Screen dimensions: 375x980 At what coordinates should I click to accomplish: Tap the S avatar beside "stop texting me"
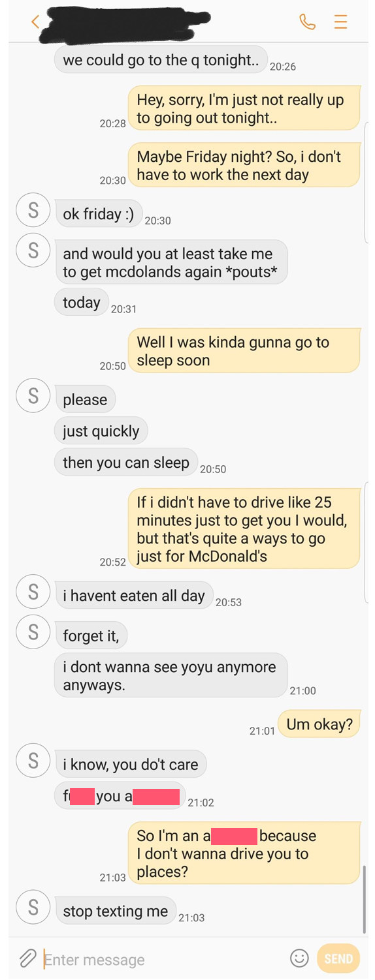[33, 908]
